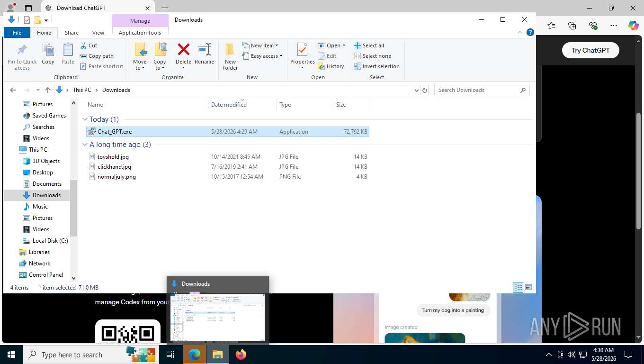This screenshot has width=644, height=364.
Task: Switch to details view layout
Action: 518,287
